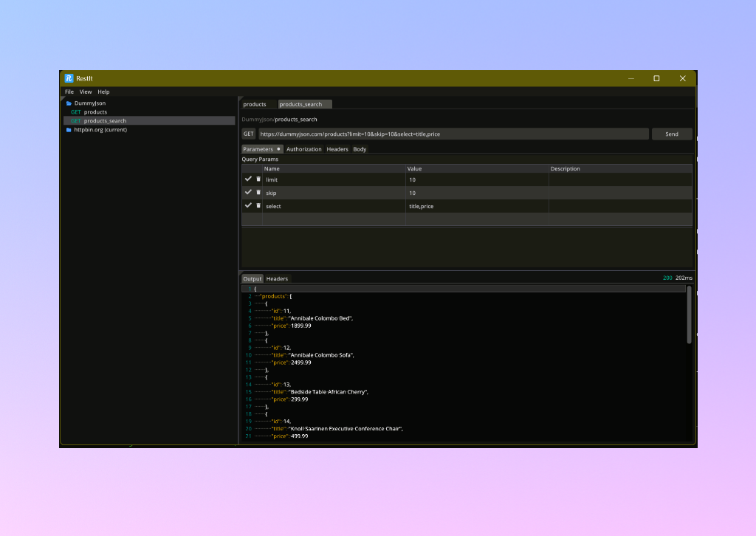
Task: Click the DummyJson open folder icon
Action: click(69, 103)
